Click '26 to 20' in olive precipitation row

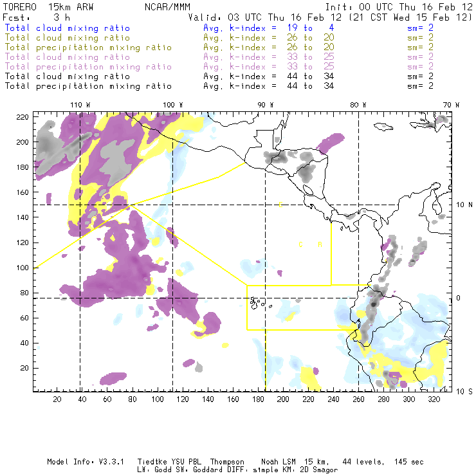[311, 48]
